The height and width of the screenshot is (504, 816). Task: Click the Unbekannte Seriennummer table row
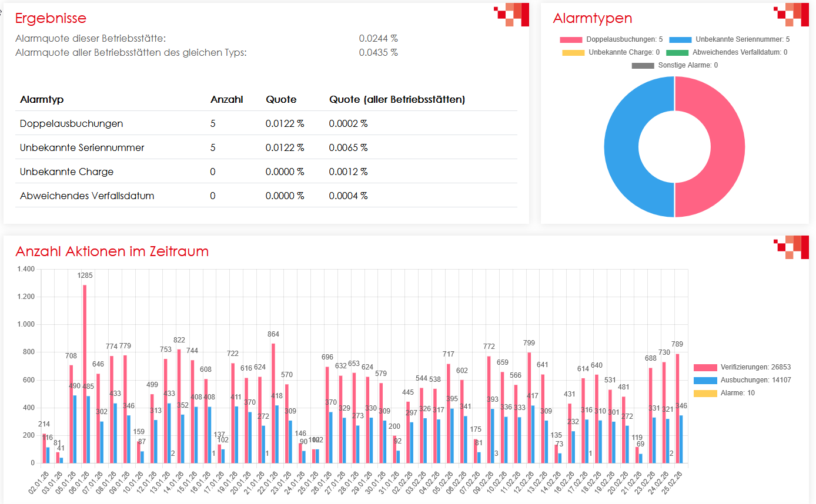(82, 148)
